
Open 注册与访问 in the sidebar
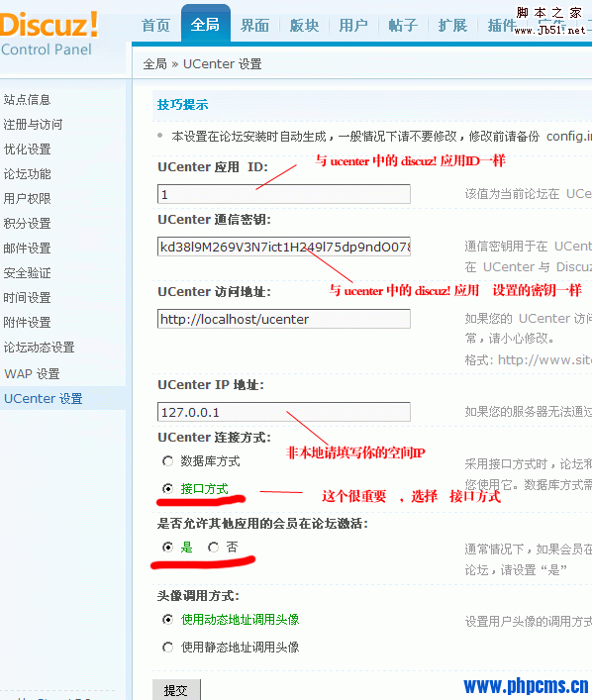pyautogui.click(x=33, y=124)
